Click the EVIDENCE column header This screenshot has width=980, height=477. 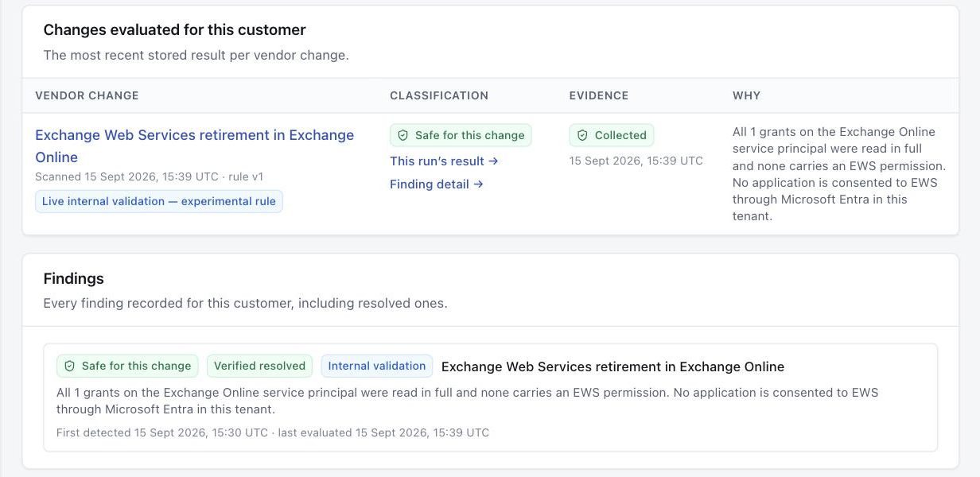coord(599,95)
